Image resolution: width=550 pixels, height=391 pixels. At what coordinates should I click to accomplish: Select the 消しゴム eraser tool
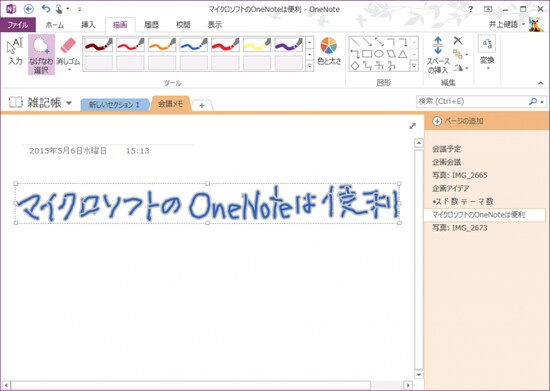tap(68, 51)
